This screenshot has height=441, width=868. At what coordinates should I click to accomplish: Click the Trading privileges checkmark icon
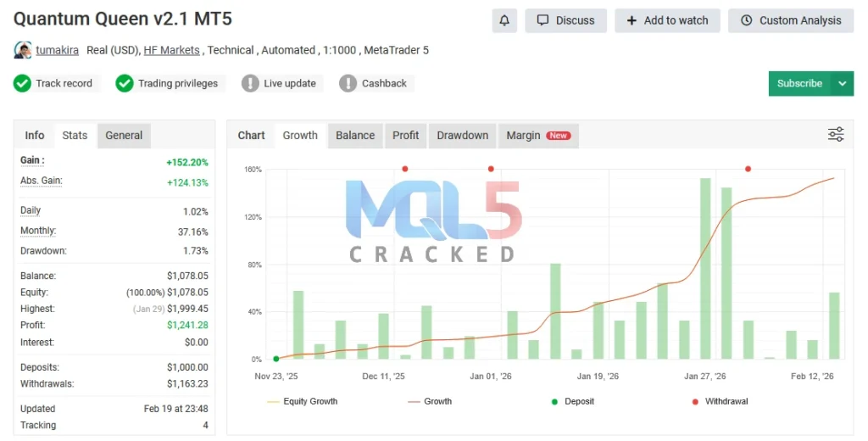click(x=125, y=83)
